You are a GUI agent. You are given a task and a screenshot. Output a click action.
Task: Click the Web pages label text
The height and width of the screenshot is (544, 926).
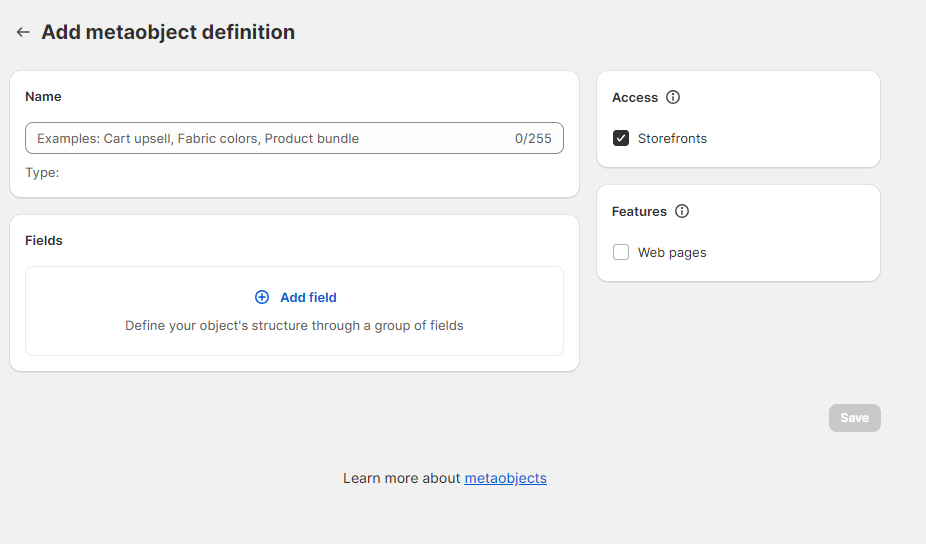click(x=672, y=253)
